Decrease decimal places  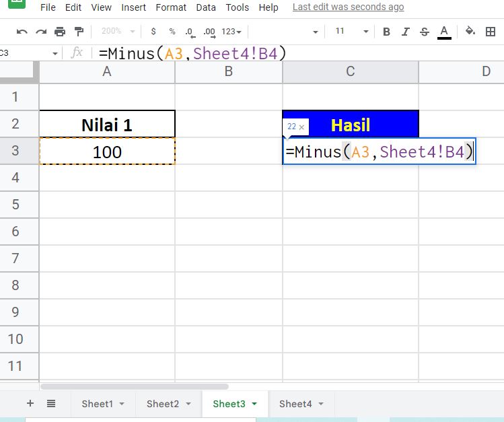[190, 32]
